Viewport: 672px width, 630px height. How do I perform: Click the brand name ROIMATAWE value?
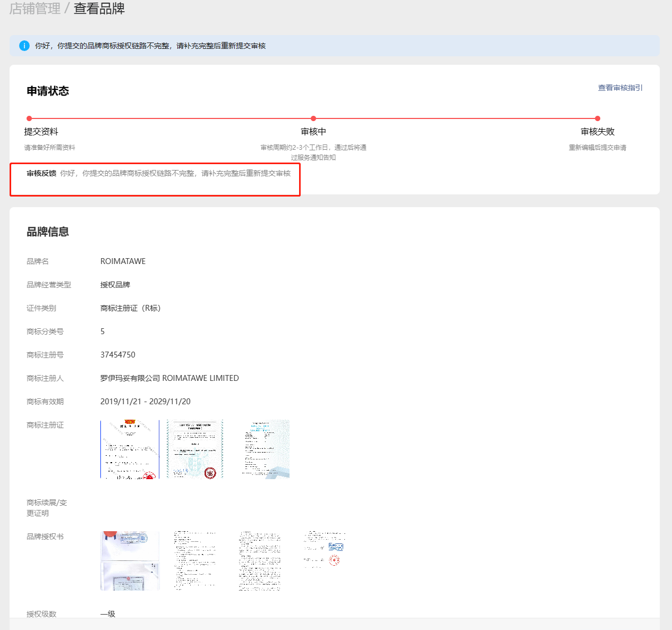tap(123, 261)
